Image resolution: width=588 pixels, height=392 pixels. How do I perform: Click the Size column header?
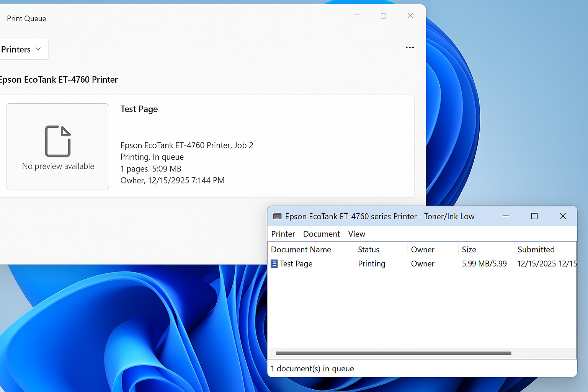click(x=469, y=250)
